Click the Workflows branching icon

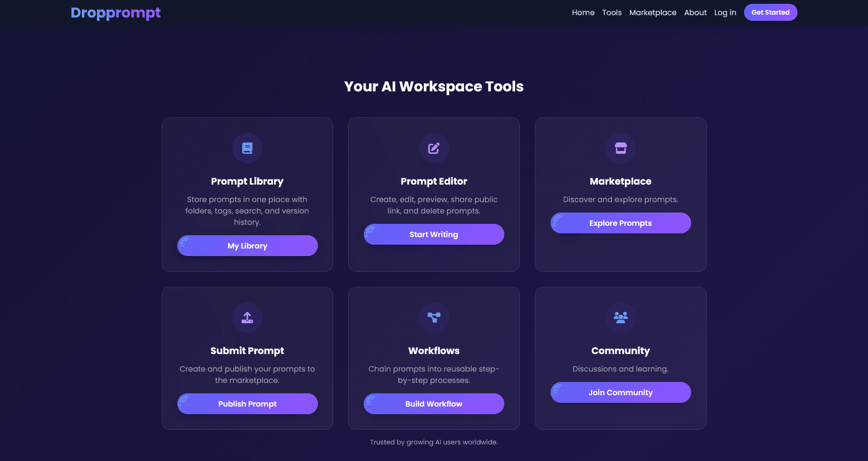[x=434, y=318]
